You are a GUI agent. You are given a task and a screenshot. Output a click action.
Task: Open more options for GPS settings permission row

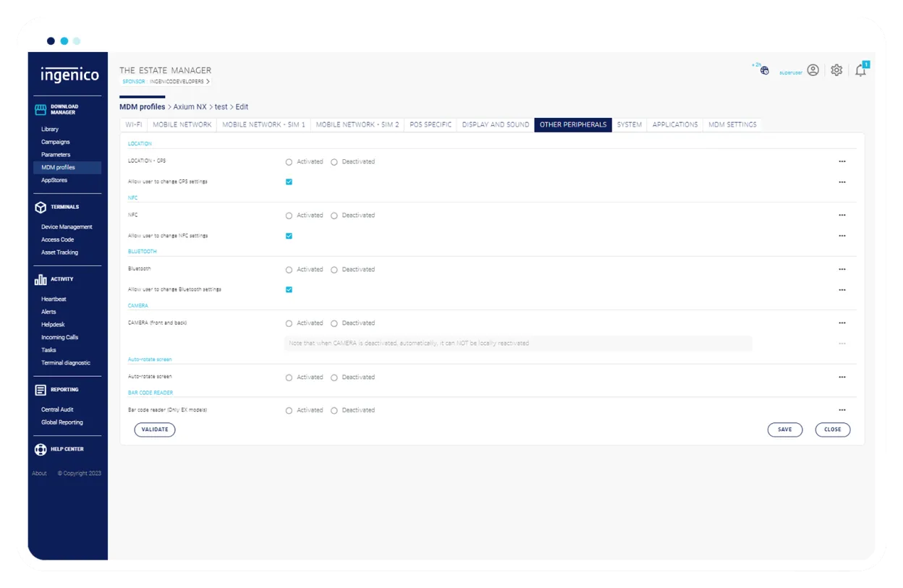842,182
